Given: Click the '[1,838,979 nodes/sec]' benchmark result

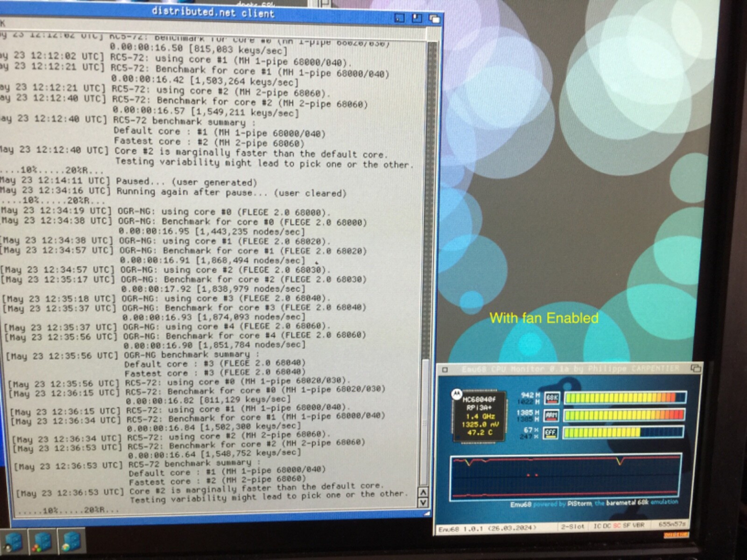Looking at the screenshot, I should tap(251, 288).
